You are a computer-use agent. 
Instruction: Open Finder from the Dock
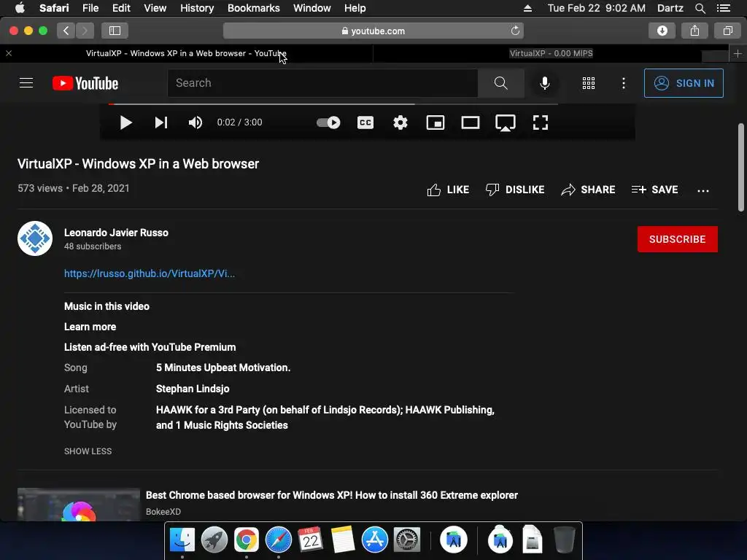click(x=182, y=540)
